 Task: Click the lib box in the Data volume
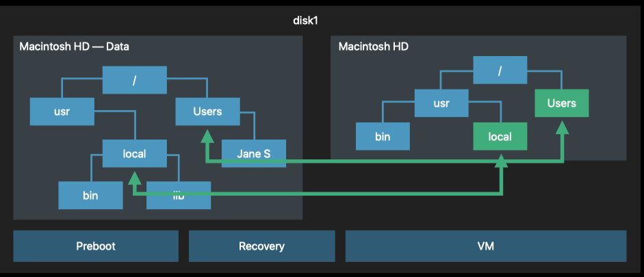(x=179, y=196)
